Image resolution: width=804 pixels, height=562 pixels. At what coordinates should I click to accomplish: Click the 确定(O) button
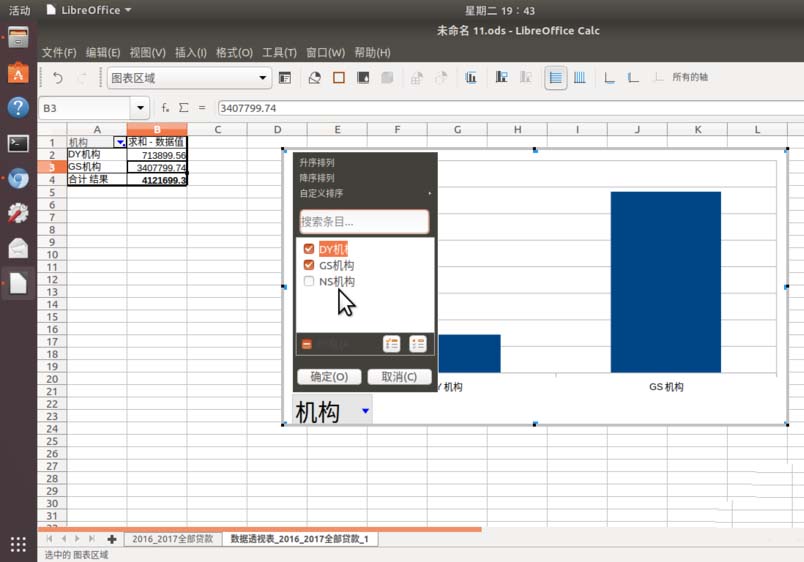[329, 377]
